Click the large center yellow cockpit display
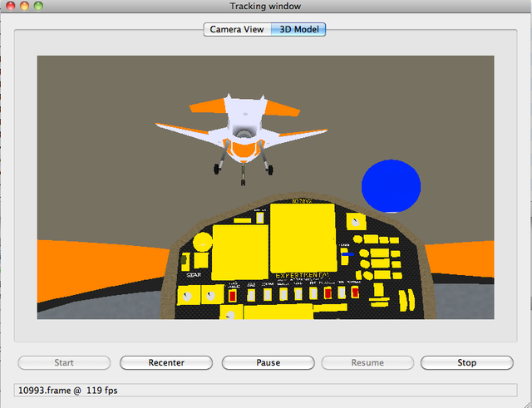The height and width of the screenshot is (408, 532). (303, 236)
